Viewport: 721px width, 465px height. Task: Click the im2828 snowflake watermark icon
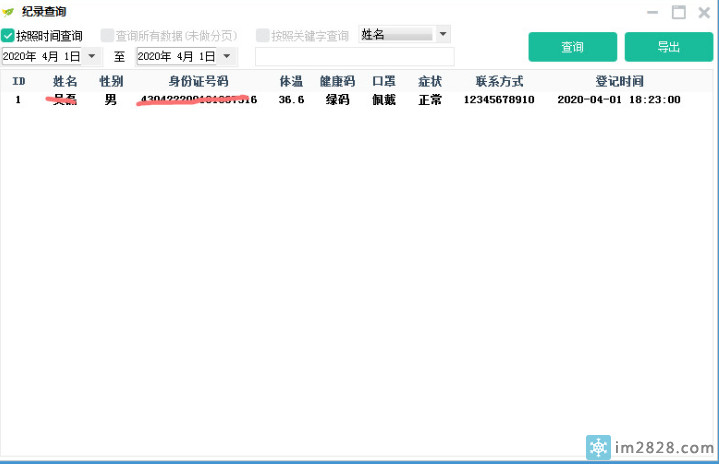(598, 445)
